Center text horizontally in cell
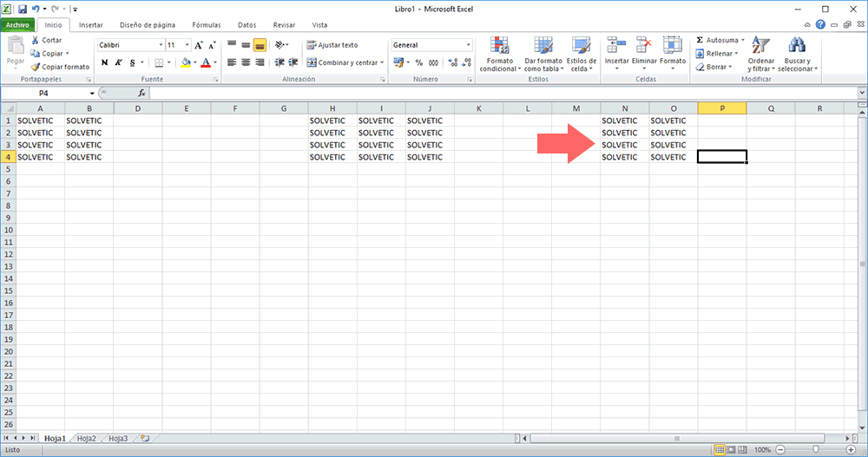Image resolution: width=868 pixels, height=457 pixels. click(246, 62)
